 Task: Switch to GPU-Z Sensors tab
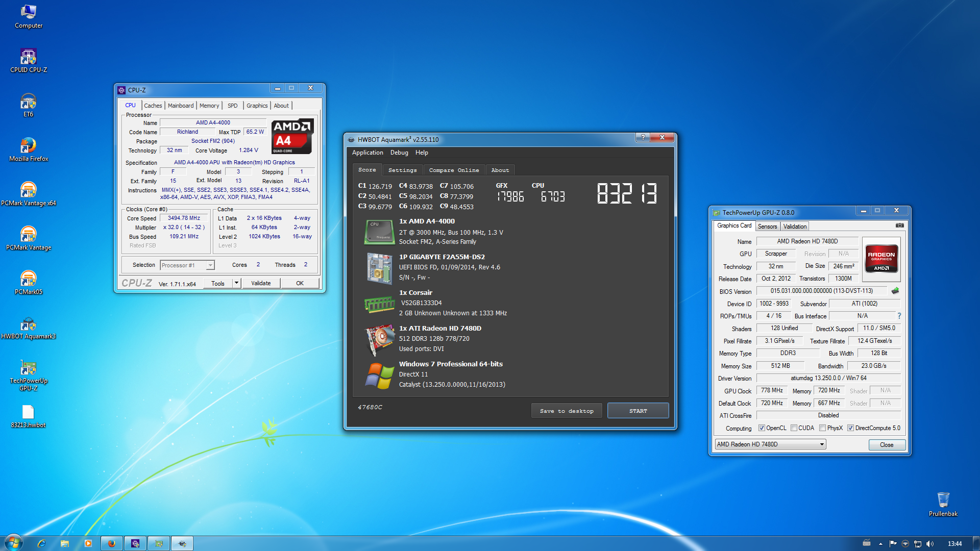tap(767, 227)
